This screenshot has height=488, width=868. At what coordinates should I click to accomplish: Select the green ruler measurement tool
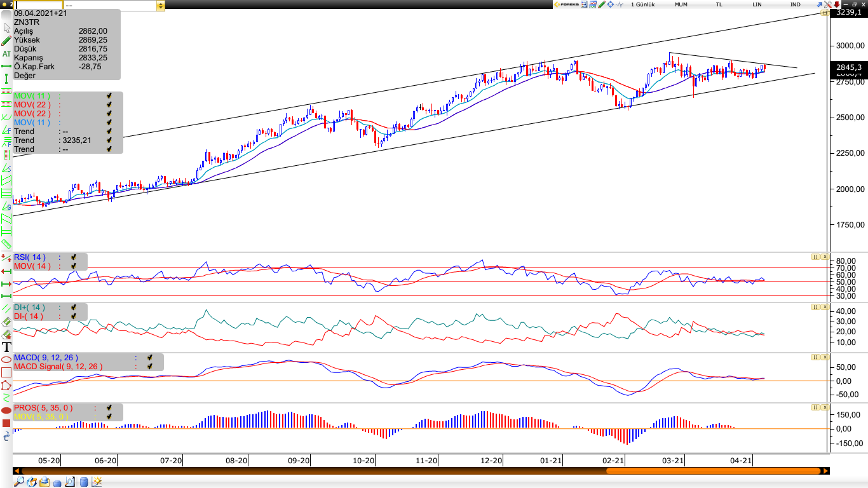click(6, 244)
